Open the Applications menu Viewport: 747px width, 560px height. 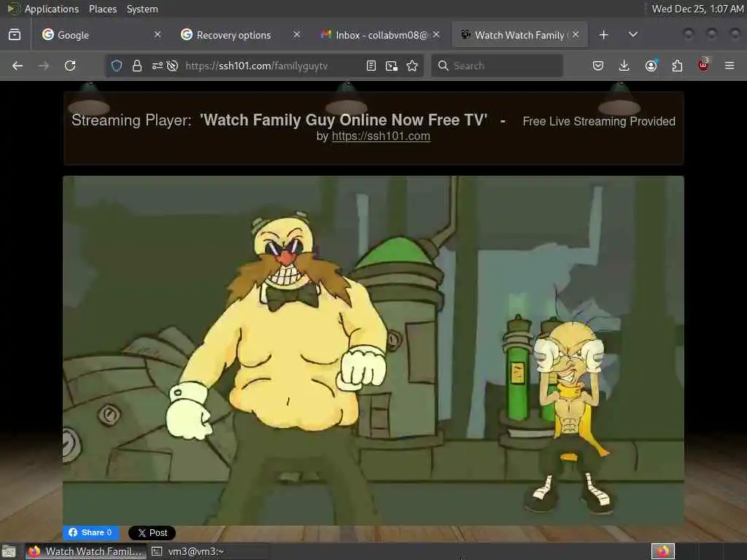tap(52, 9)
